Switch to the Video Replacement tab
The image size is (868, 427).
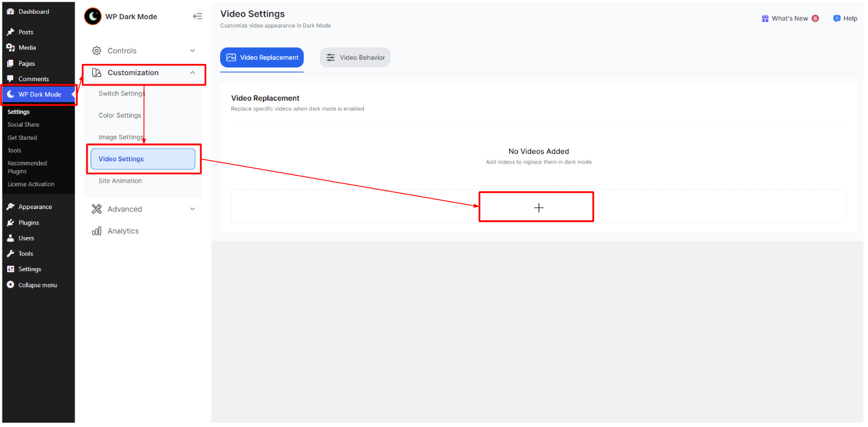coord(262,58)
